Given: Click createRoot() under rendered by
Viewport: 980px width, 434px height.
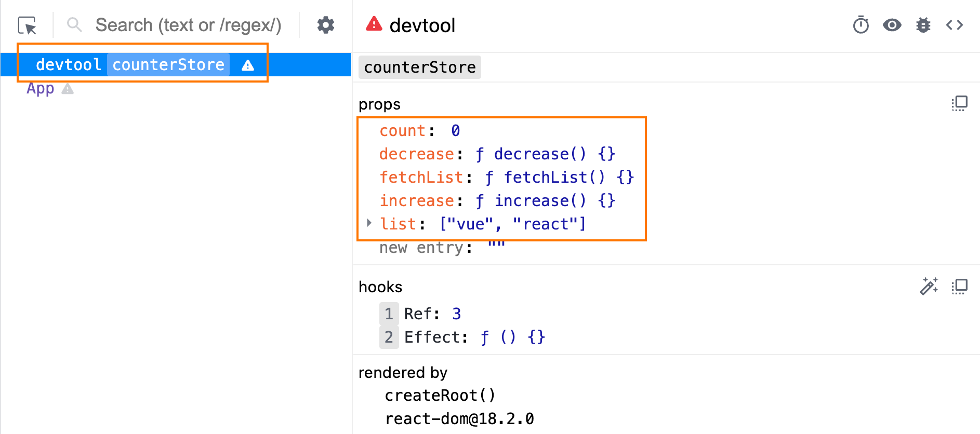Looking at the screenshot, I should pos(440,396).
